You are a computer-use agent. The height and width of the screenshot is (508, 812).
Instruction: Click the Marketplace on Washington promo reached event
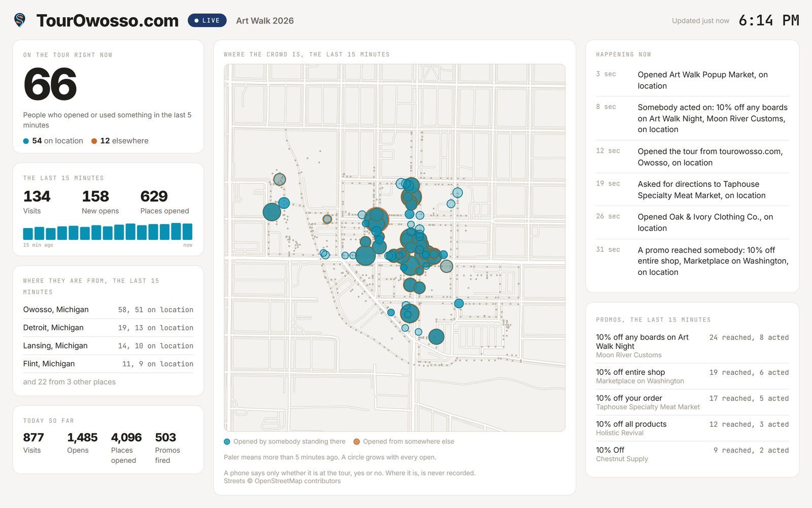692,261
